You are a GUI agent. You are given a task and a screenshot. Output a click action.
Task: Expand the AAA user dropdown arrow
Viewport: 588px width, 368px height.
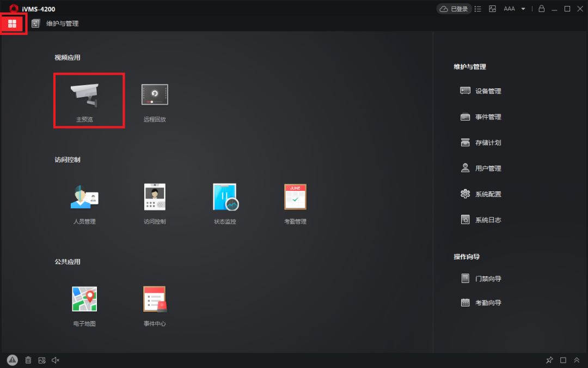tap(523, 9)
